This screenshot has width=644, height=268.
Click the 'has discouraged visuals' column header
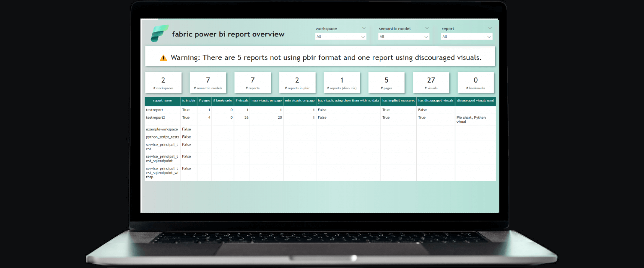(x=436, y=101)
